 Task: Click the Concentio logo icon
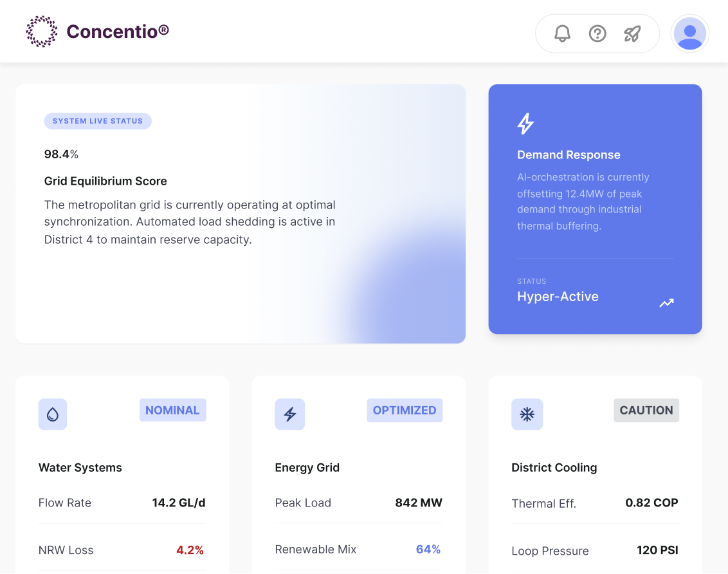pyautogui.click(x=41, y=32)
